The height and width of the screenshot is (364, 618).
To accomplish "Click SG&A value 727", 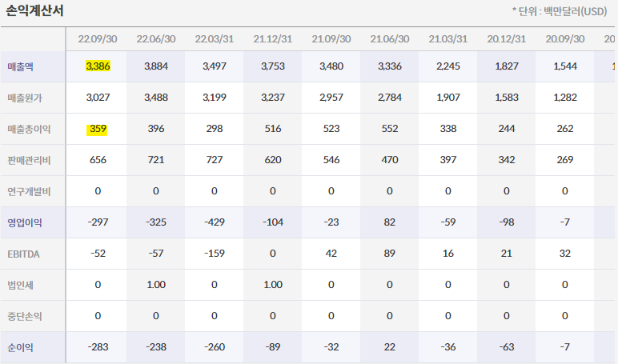I will click(215, 160).
